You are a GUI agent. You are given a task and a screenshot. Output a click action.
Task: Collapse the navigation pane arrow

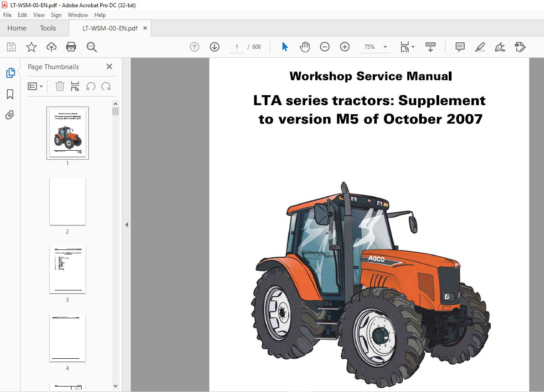[x=127, y=224]
